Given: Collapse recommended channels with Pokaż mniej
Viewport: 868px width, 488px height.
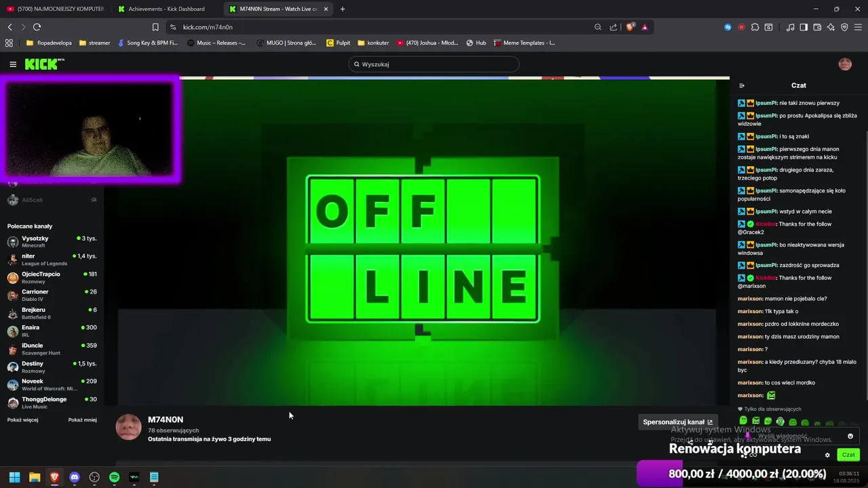Looking at the screenshot, I should pyautogui.click(x=83, y=420).
